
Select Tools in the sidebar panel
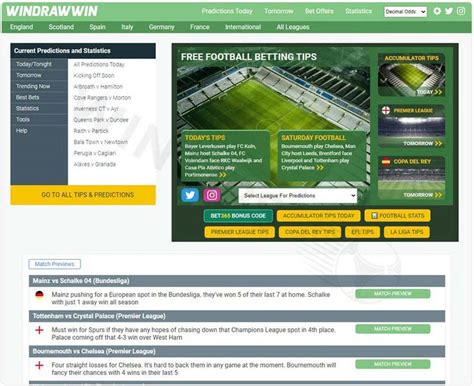click(39, 119)
